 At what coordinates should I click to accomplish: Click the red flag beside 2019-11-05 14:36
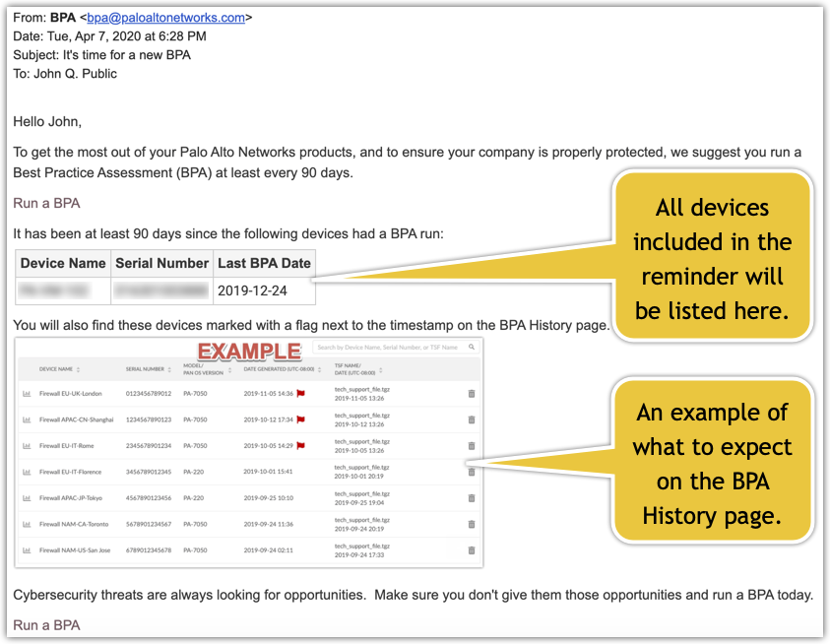coord(300,394)
